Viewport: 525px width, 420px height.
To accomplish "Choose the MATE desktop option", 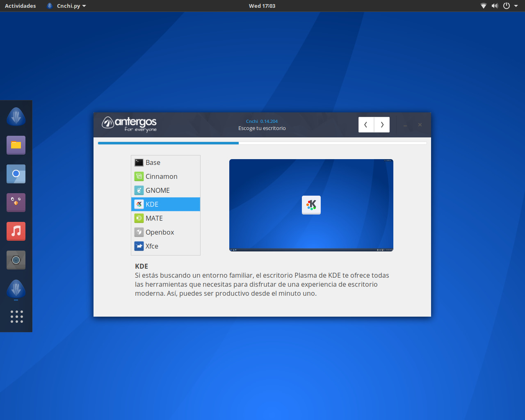I will point(166,218).
